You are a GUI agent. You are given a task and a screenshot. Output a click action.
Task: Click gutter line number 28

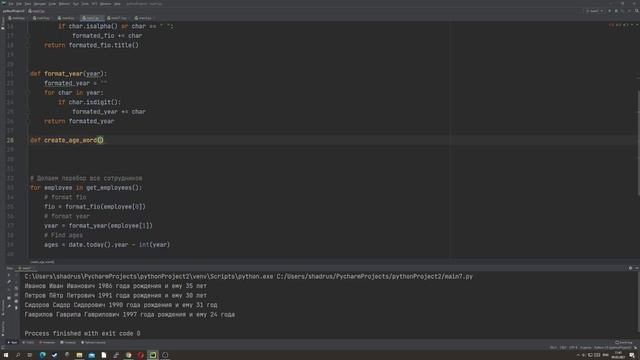tap(10, 140)
